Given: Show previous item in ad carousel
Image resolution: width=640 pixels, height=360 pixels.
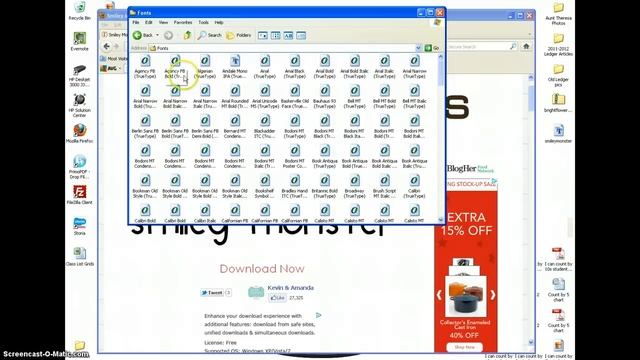Looking at the screenshot, I should (x=439, y=295).
